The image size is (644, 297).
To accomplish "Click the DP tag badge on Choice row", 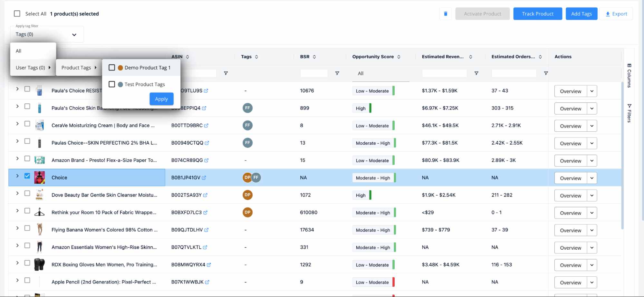I will click(x=247, y=177).
